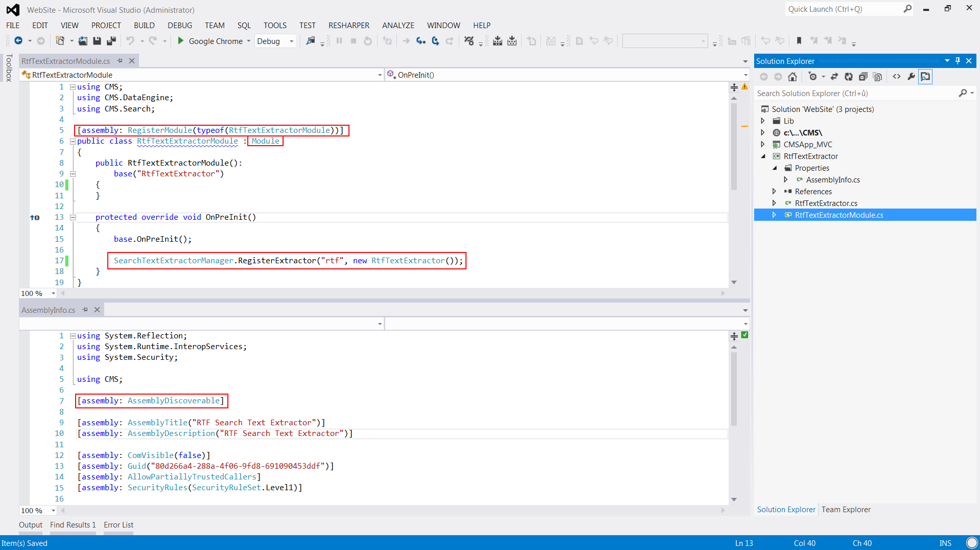Click the Visual Studio logo icon

pyautogui.click(x=13, y=10)
